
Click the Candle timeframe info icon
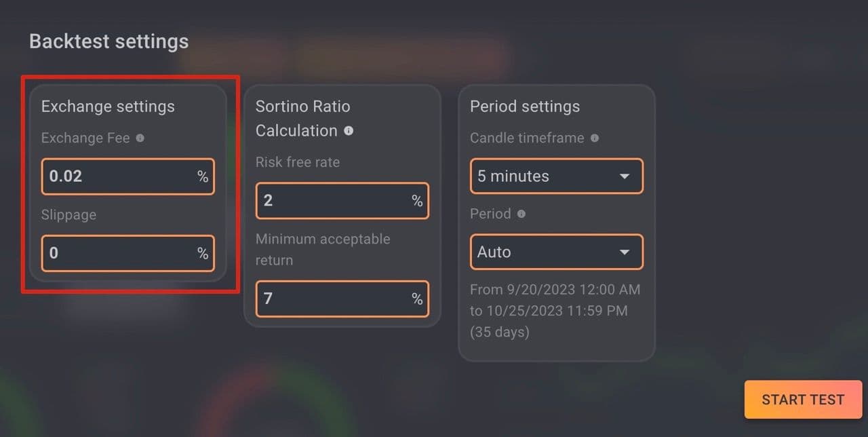tap(595, 138)
